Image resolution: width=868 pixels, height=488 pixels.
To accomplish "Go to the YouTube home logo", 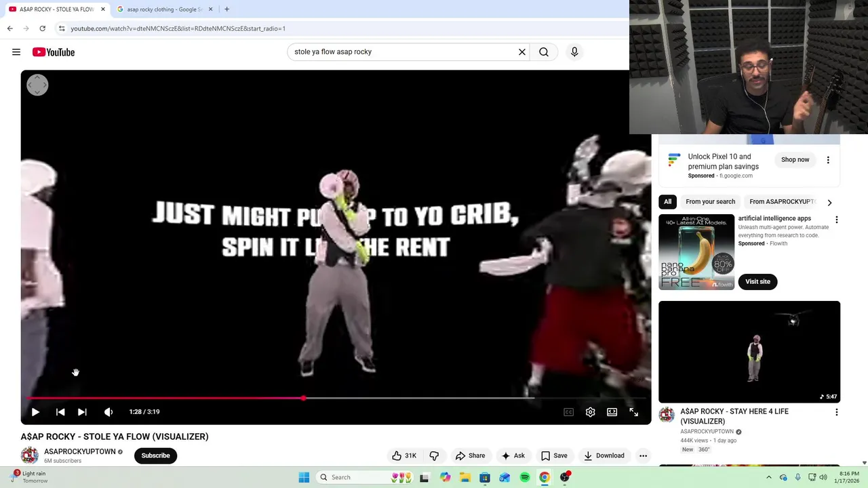I will point(53,52).
